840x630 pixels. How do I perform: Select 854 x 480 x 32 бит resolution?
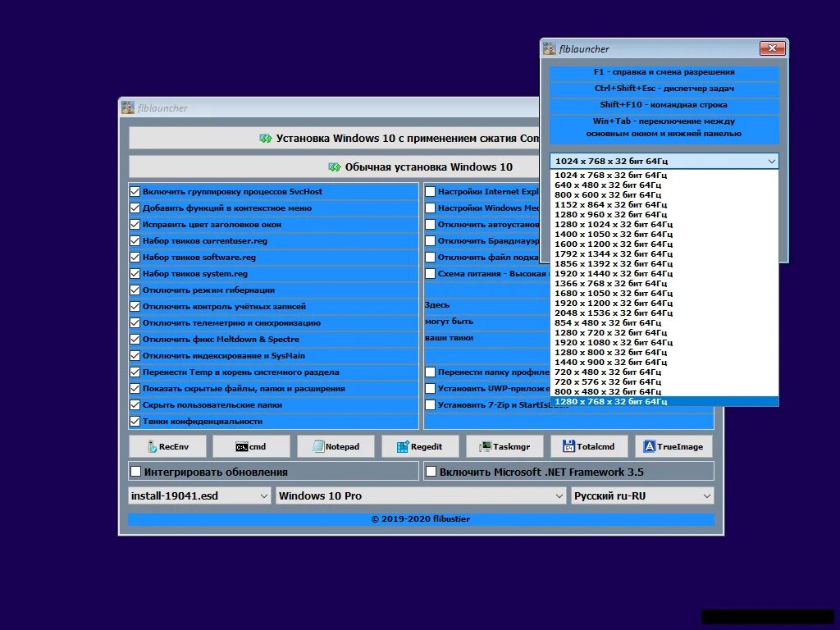click(x=664, y=322)
